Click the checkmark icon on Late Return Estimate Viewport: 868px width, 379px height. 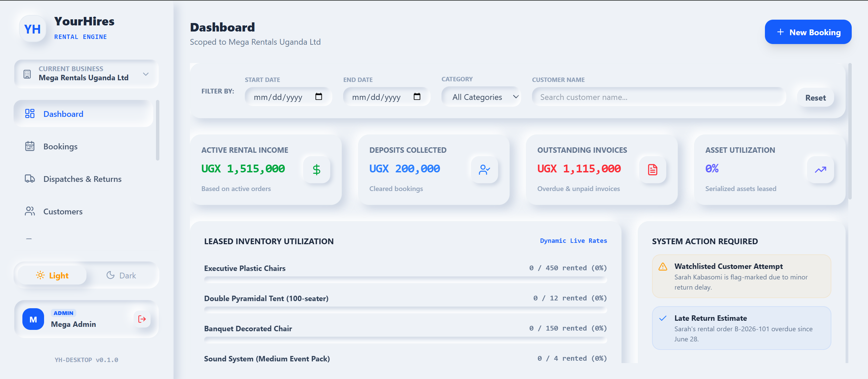(x=663, y=318)
